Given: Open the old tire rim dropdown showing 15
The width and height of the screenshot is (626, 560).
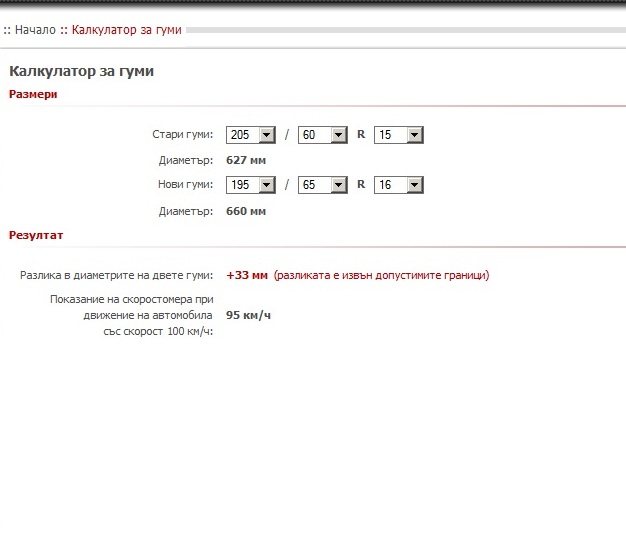Looking at the screenshot, I should tap(399, 135).
